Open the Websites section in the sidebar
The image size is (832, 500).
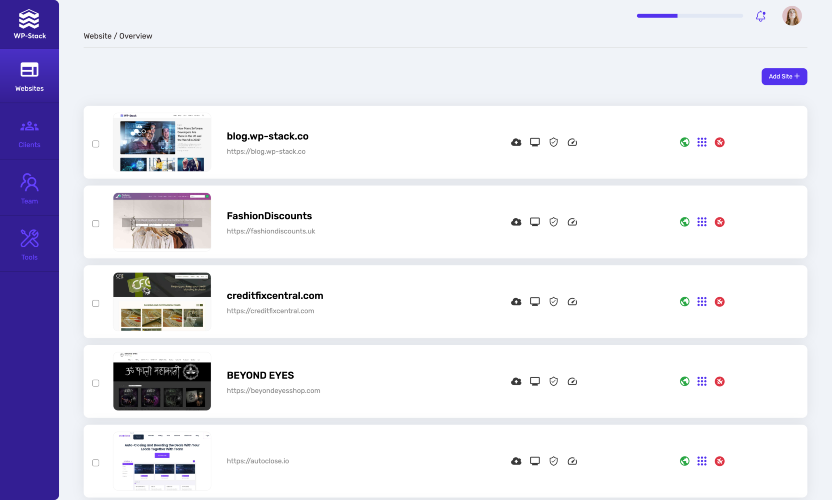pos(29,76)
